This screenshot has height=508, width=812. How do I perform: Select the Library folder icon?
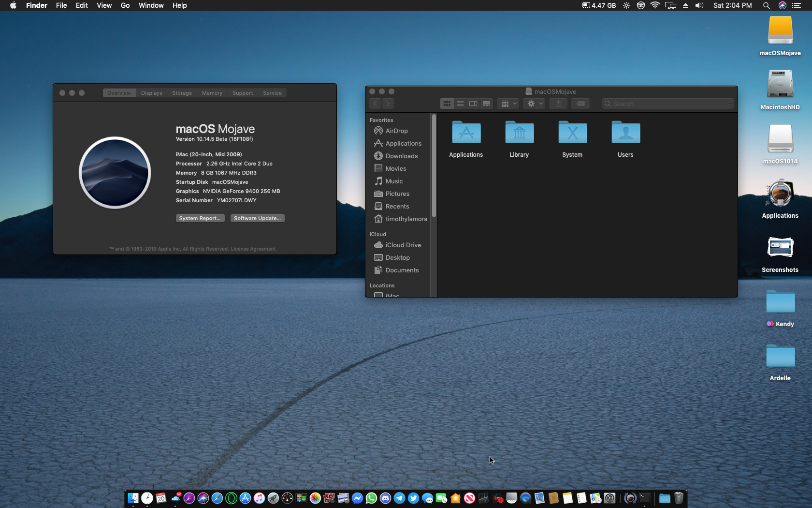point(519,139)
